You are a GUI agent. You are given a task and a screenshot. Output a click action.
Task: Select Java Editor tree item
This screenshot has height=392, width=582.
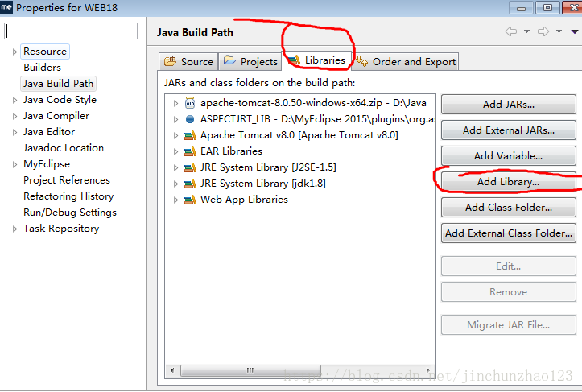[x=49, y=132]
